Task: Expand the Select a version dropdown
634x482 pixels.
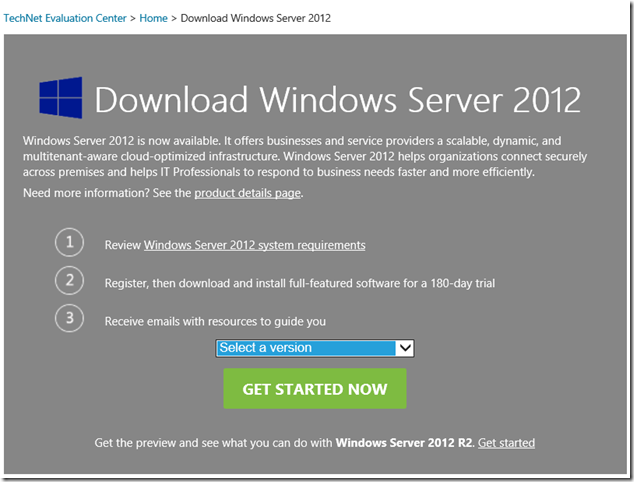Action: (315, 348)
